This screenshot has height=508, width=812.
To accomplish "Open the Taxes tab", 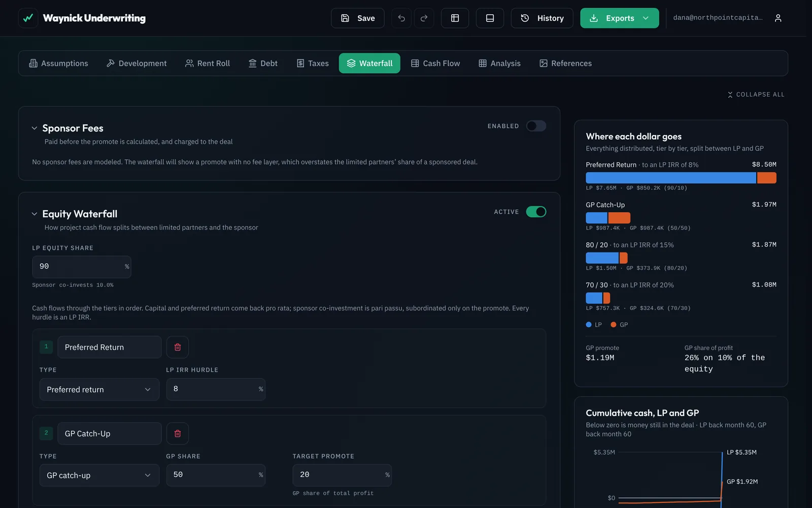I will (313, 63).
